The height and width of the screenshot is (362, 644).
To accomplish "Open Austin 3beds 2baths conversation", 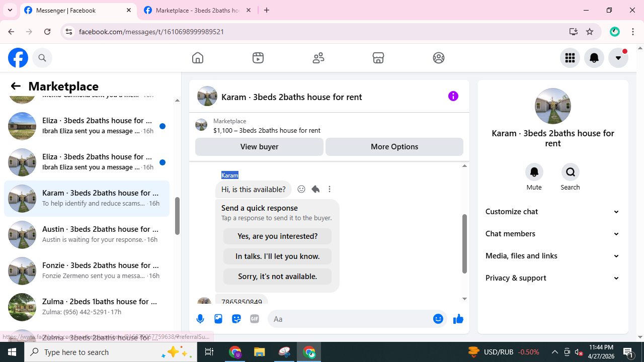I will click(87, 235).
